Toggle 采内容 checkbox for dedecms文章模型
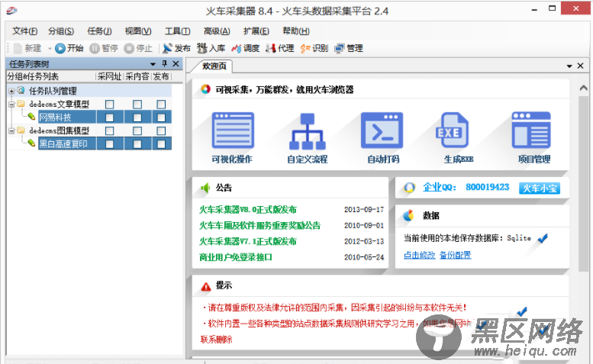 [x=137, y=105]
